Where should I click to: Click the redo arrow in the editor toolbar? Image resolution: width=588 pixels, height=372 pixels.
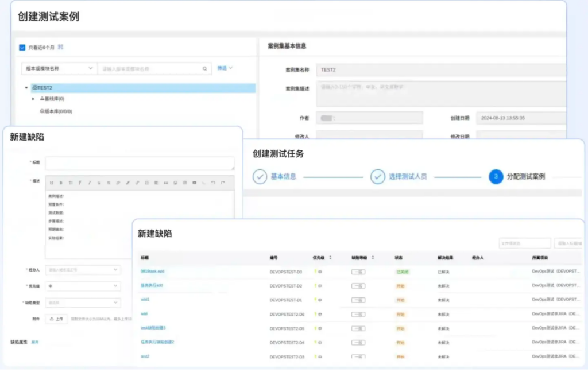[223, 183]
